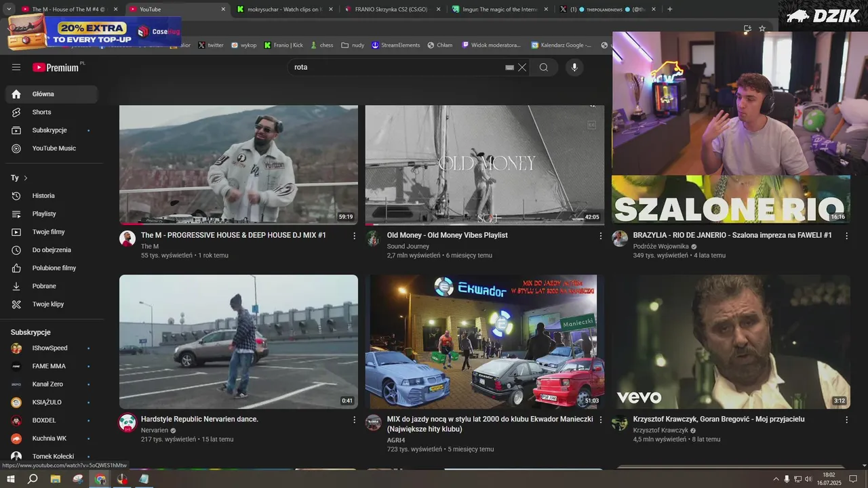Click Sound Journey channel name
868x488 pixels.
point(408,247)
